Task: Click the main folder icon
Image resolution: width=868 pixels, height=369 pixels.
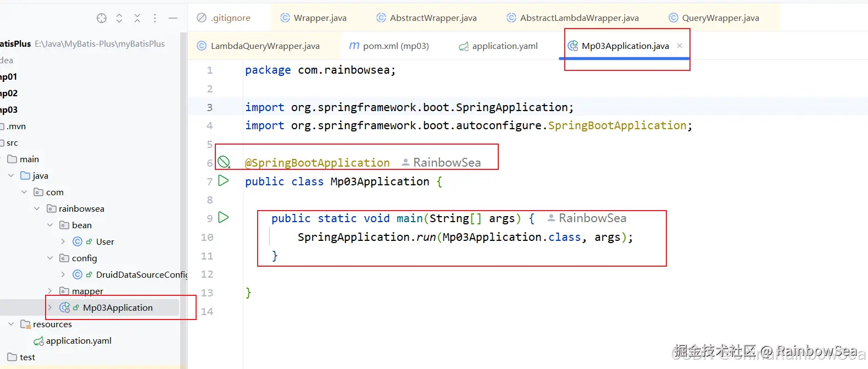Action: pyautogui.click(x=12, y=159)
